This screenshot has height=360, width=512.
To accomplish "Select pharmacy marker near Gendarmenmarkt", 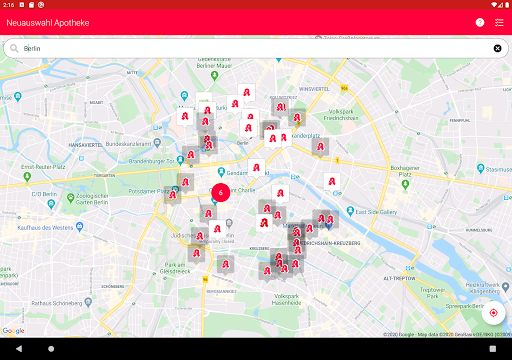I will (x=256, y=168).
